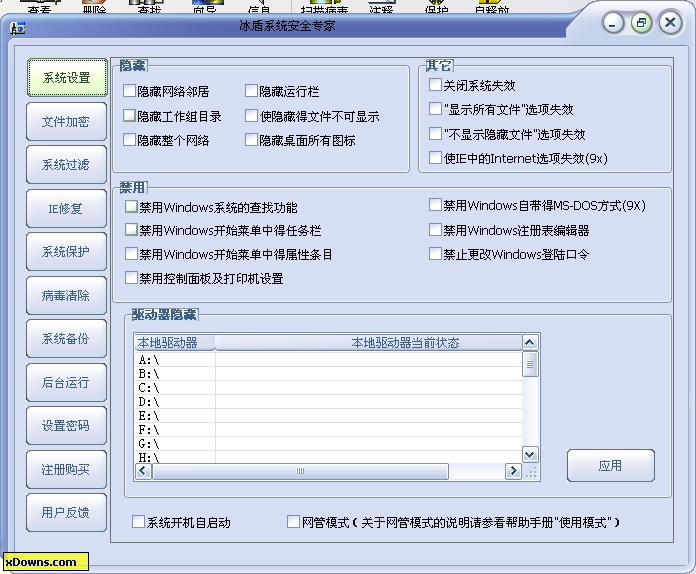696x574 pixels.
Task: Enable 使IE中的Internet选项失效(9x) checkbox
Action: click(435, 158)
